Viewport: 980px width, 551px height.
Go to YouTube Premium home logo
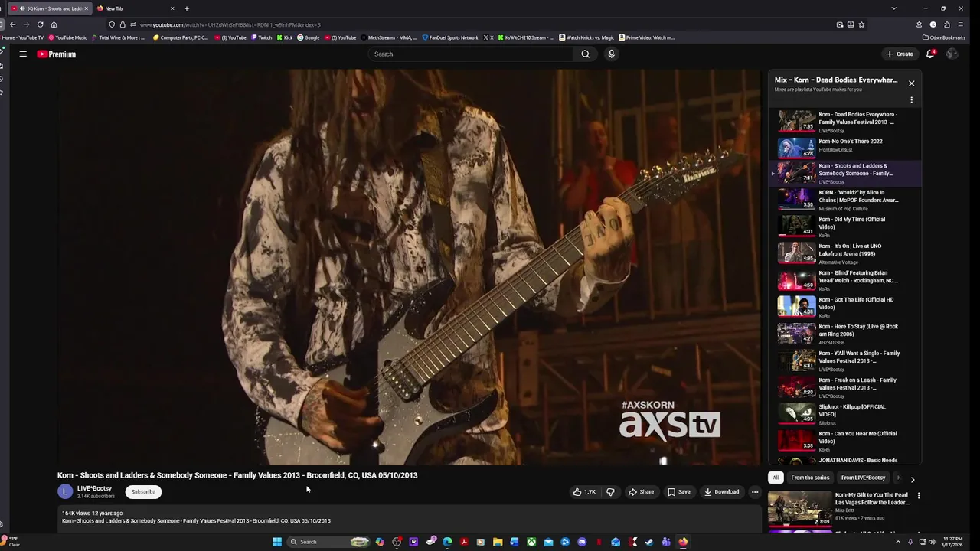(57, 54)
